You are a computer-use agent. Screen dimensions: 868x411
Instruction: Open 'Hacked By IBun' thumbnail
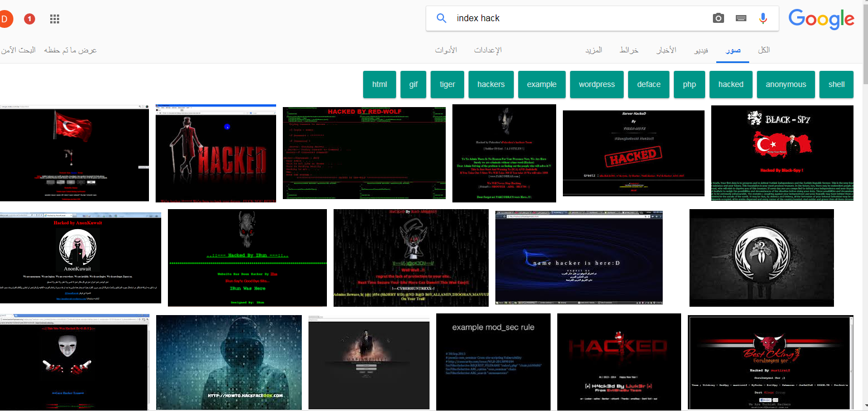tap(247, 258)
